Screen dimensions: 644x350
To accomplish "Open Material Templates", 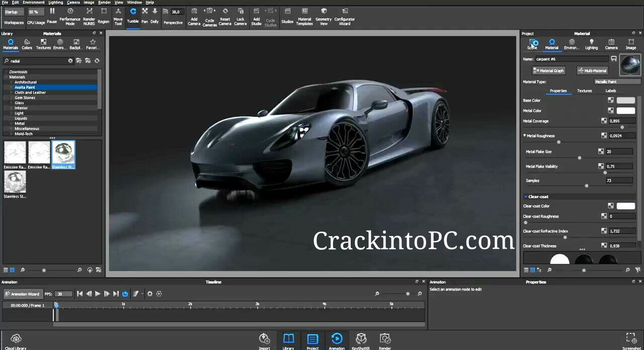I will 304,16.
